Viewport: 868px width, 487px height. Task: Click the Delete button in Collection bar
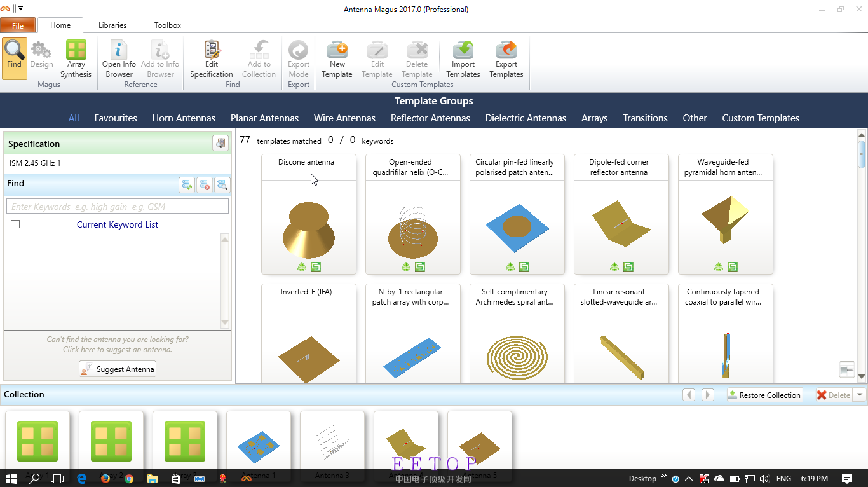click(x=834, y=395)
